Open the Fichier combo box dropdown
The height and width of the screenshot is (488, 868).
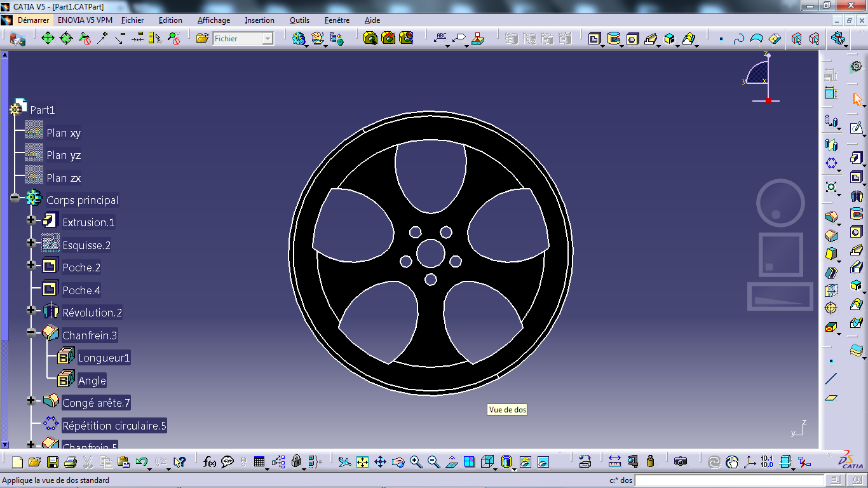[x=268, y=39]
